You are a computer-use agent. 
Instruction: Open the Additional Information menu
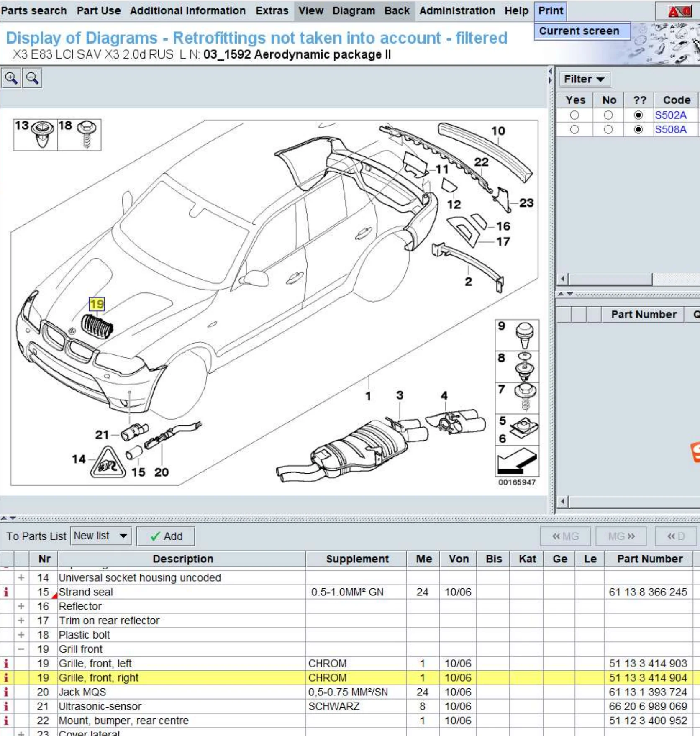tap(187, 10)
